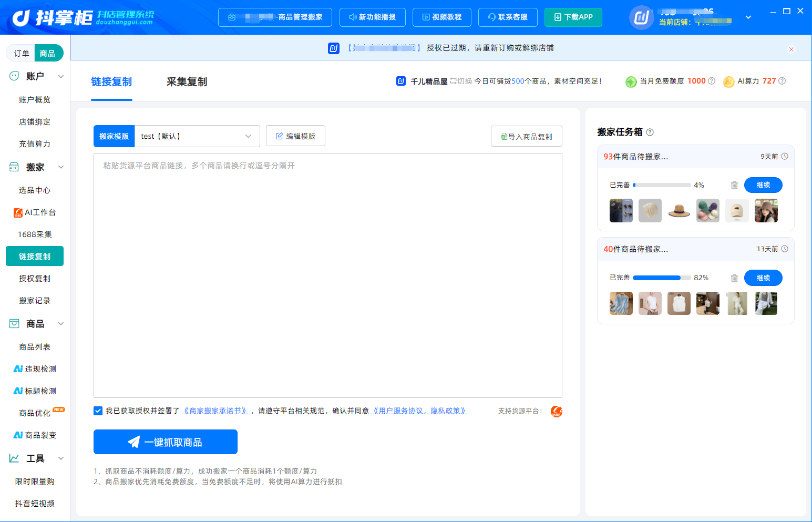
Task: Open 搬家记录 in sidebar
Action: [35, 301]
